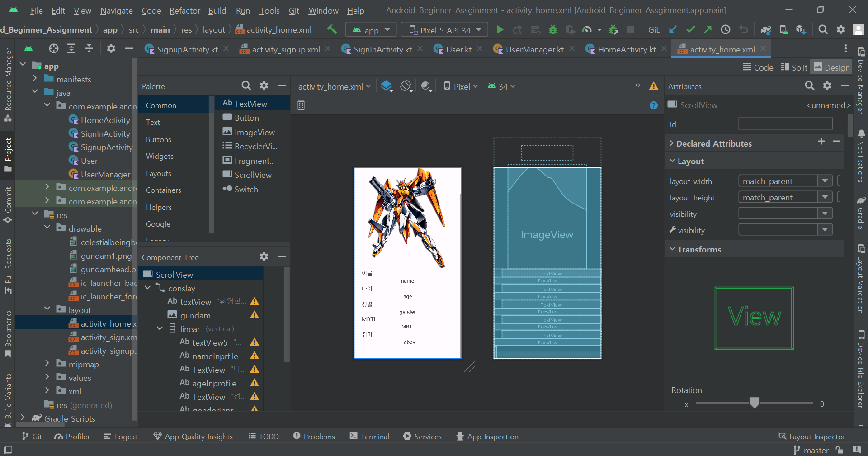Image resolution: width=868 pixels, height=456 pixels.
Task: Open the Build menu
Action: pos(217,10)
